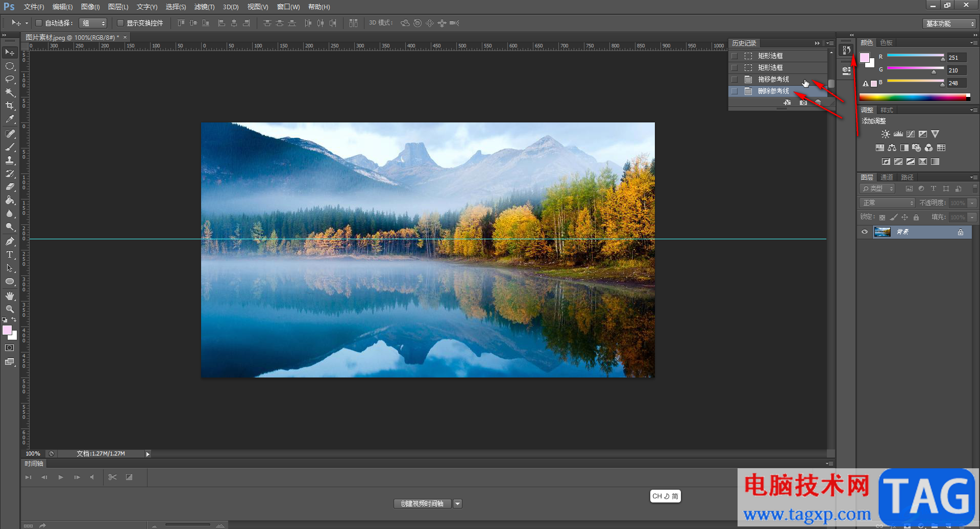Select the Lasso tool
980x529 pixels.
click(x=10, y=79)
